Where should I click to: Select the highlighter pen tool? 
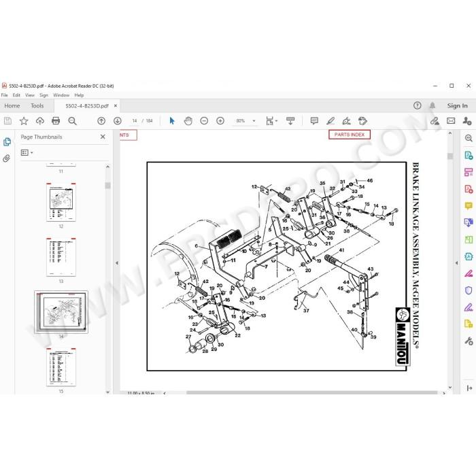pyautogui.click(x=330, y=121)
